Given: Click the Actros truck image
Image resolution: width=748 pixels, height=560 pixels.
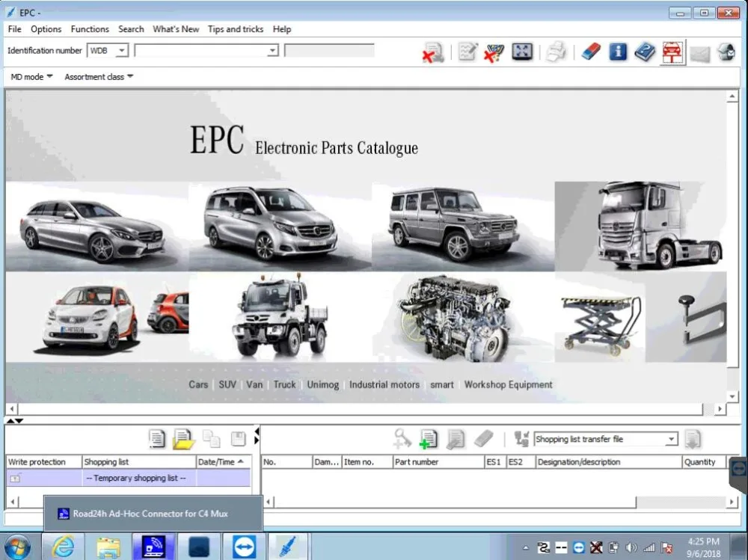Looking at the screenshot, I should pos(641,225).
